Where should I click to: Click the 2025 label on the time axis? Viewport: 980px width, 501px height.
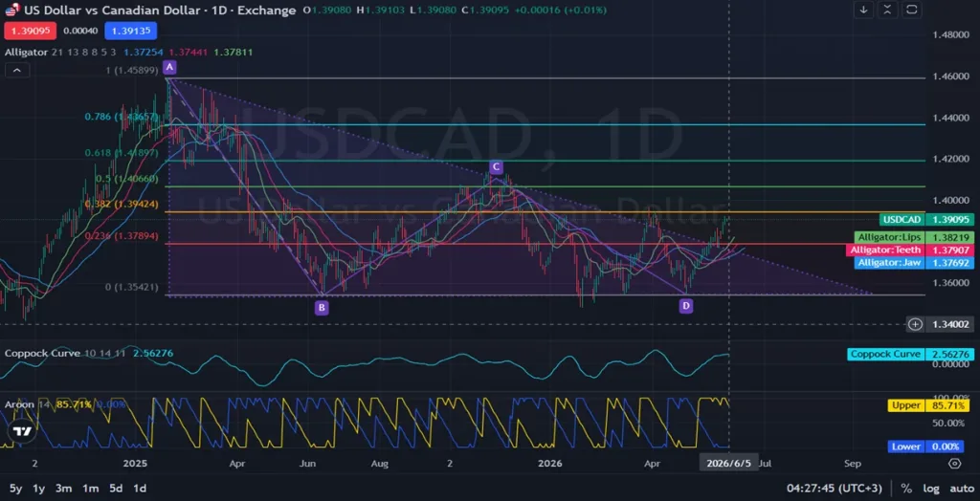[x=135, y=464]
